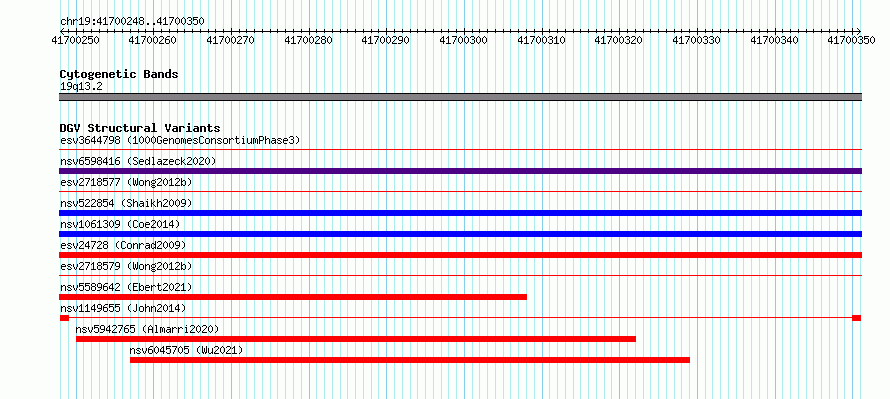
Task: Select ruler position 41700290
Action: pos(385,40)
